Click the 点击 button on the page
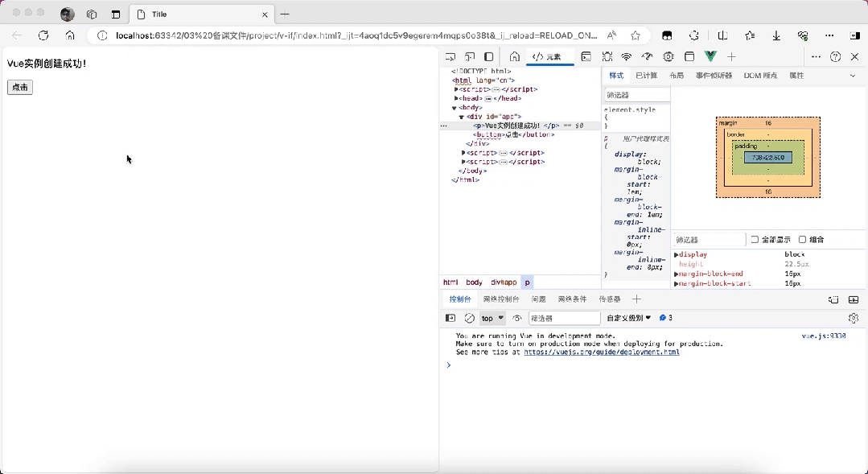868x474 pixels. [20, 87]
